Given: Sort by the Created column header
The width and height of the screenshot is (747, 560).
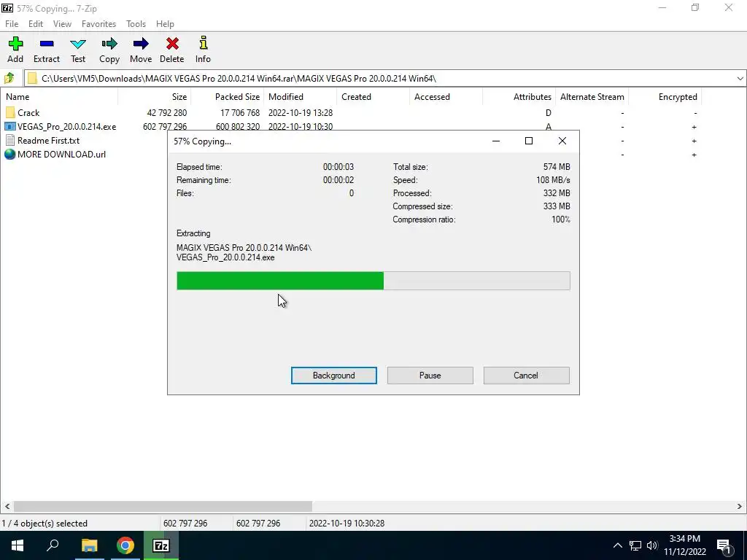Looking at the screenshot, I should coord(373,97).
